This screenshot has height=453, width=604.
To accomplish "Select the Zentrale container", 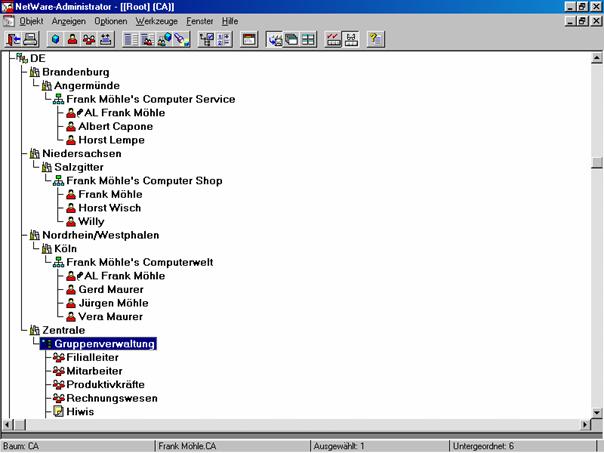I will coord(64,330).
